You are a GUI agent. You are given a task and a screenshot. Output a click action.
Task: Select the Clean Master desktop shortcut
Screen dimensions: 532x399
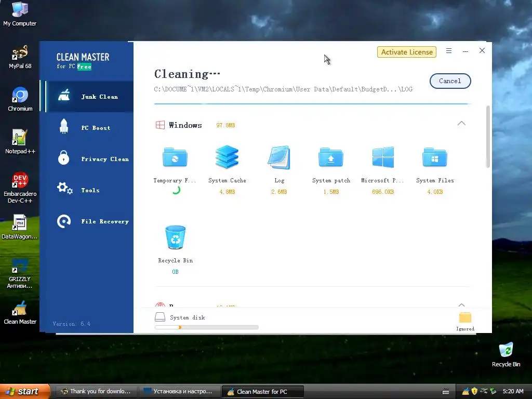pyautogui.click(x=20, y=312)
